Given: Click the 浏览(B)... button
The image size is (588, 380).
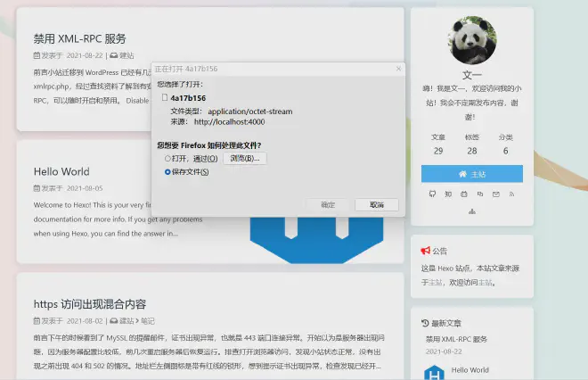Looking at the screenshot, I should (x=245, y=159).
